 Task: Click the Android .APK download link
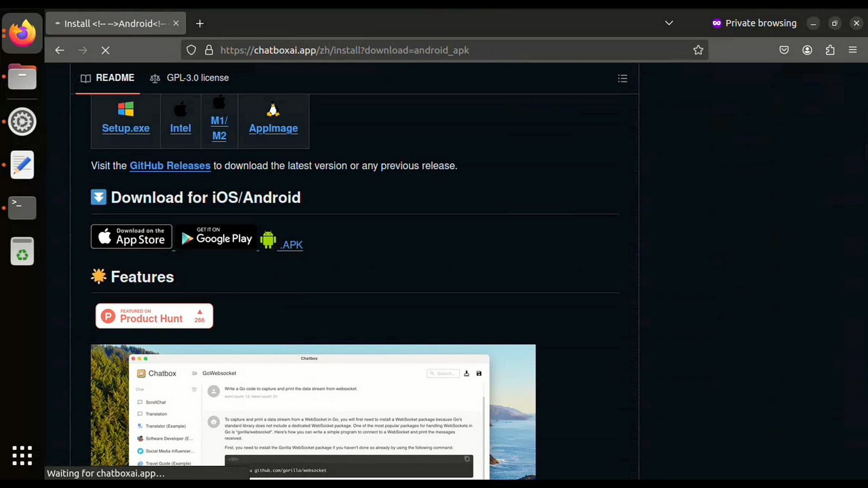(291, 245)
